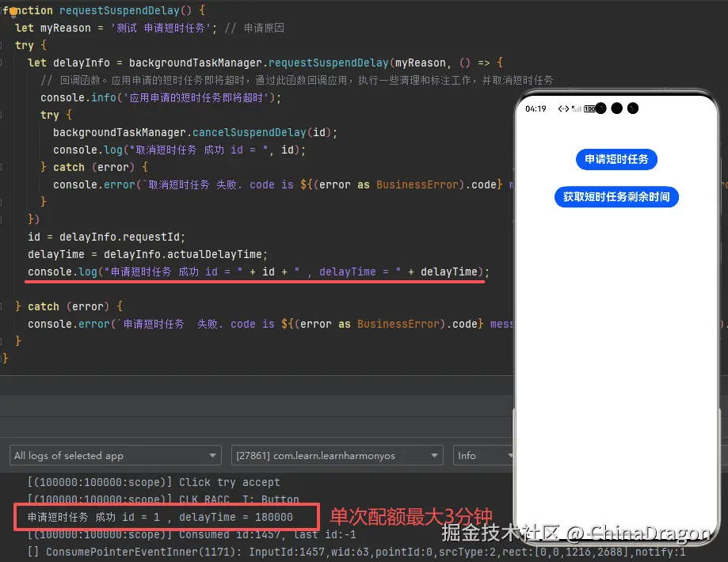Click the signal strength icon in phone status bar
The image size is (728, 562).
pyautogui.click(x=576, y=108)
